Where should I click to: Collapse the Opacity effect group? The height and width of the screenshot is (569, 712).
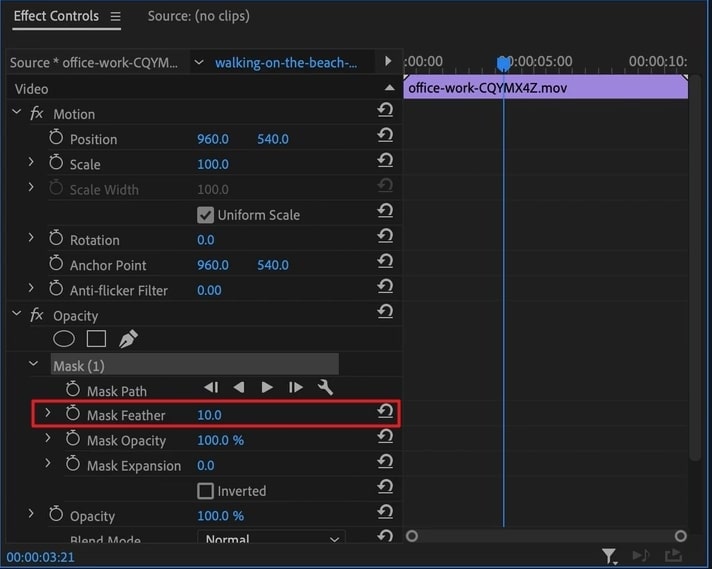tap(16, 313)
